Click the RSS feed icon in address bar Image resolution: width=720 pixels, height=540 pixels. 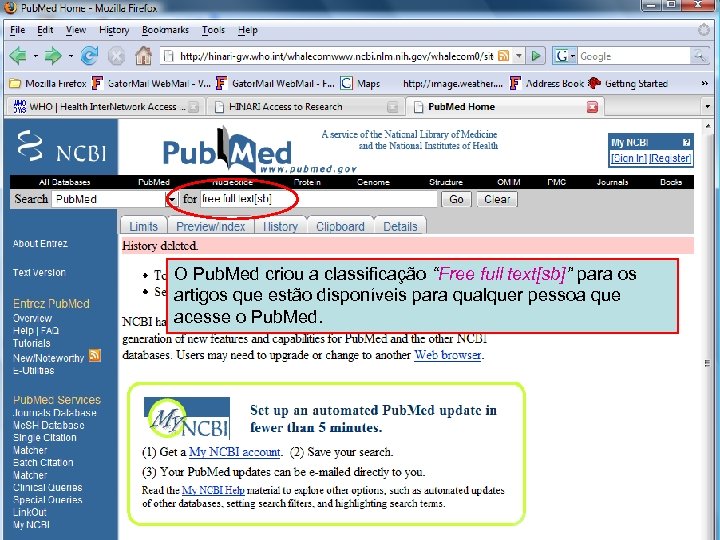pyautogui.click(x=504, y=56)
